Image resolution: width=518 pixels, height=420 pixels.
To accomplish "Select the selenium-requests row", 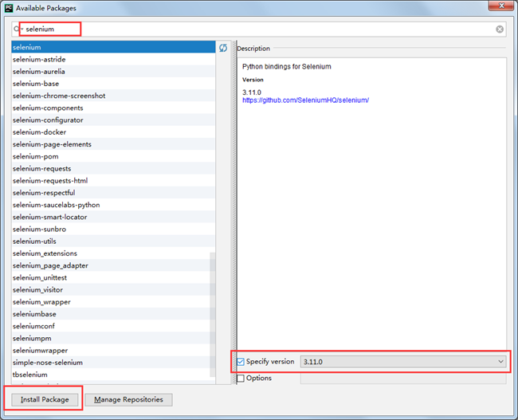I will [113, 168].
